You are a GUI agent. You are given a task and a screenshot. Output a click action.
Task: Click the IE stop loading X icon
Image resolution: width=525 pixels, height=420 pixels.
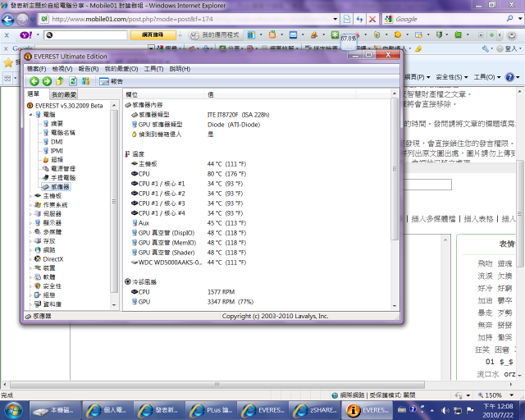tap(372, 19)
